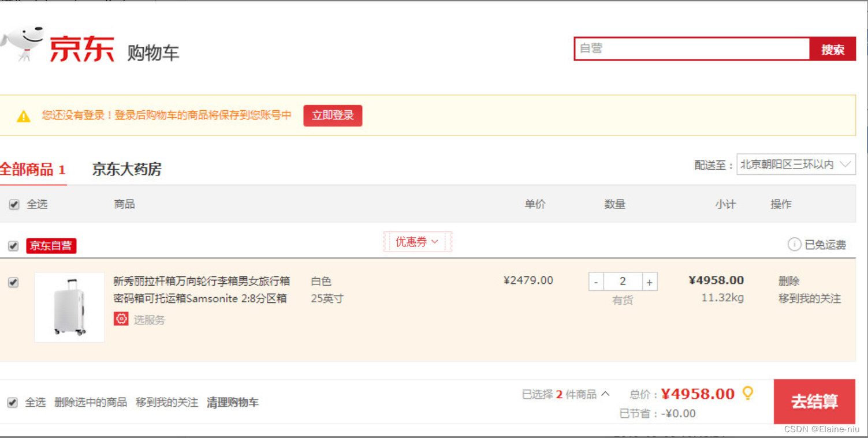Click the 商品 column header
Image resolution: width=868 pixels, height=438 pixels.
tap(124, 204)
